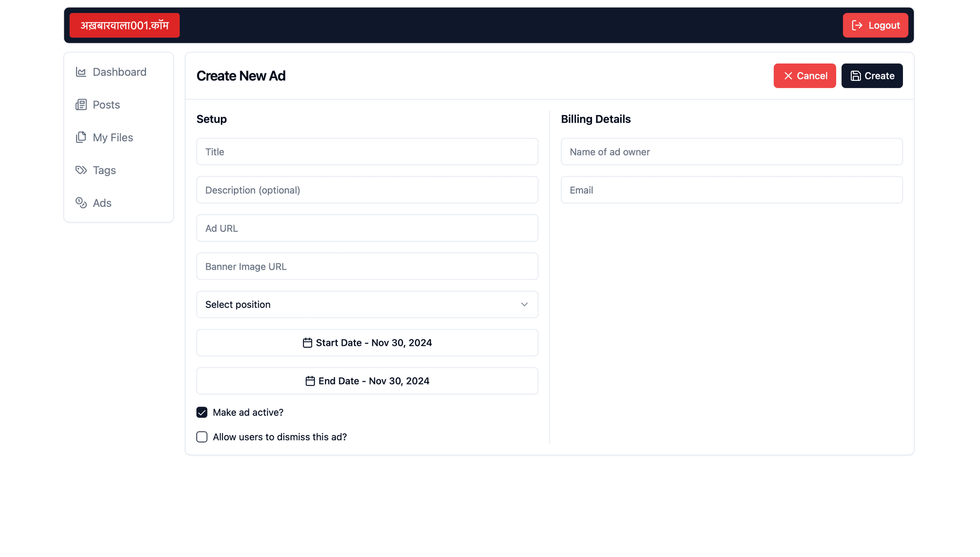Open the Ads menu item
Viewport: 980px width, 557px height.
pyautogui.click(x=102, y=203)
